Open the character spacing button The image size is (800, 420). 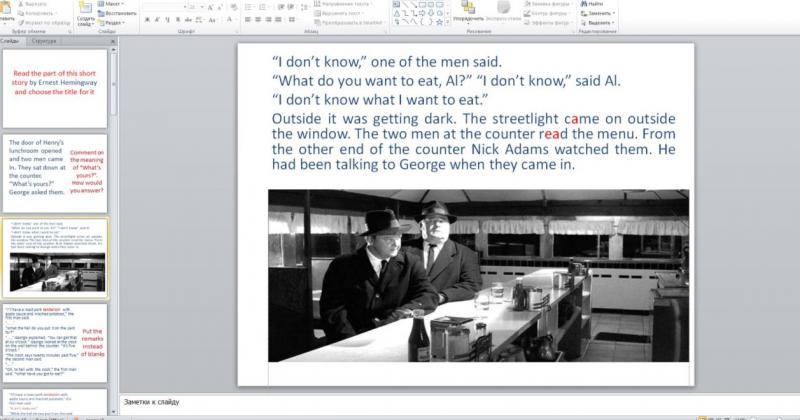coord(199,19)
